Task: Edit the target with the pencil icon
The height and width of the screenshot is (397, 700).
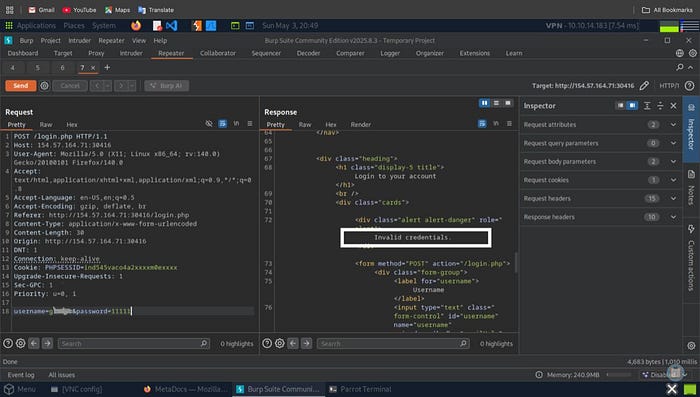Action: point(644,86)
